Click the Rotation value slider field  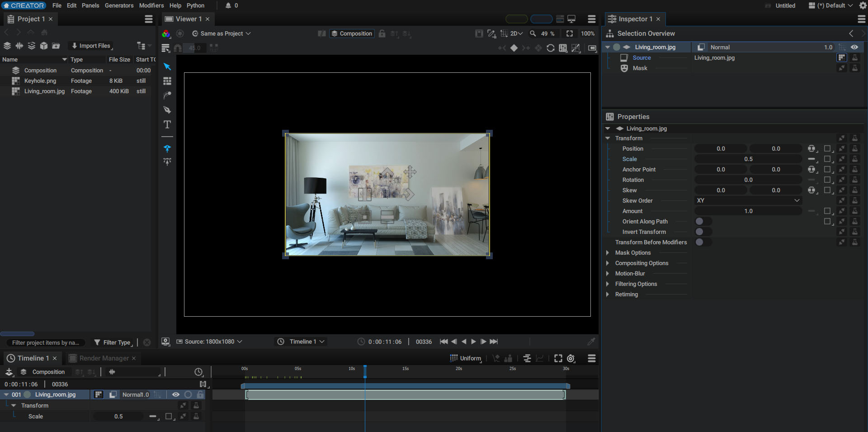tap(748, 180)
